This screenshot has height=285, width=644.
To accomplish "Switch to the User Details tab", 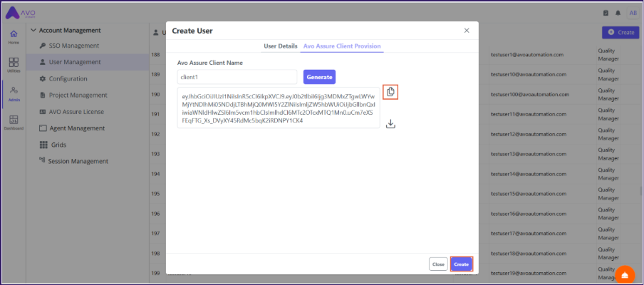I will click(281, 46).
